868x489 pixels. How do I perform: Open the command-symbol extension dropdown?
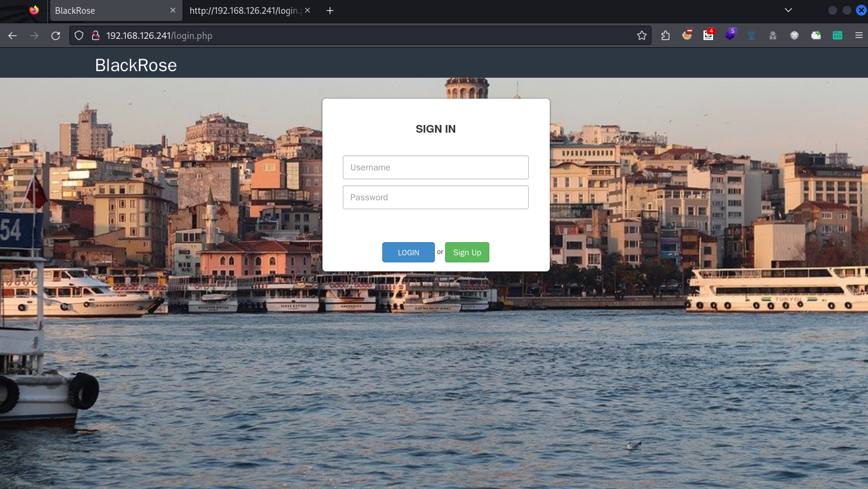[x=795, y=35]
